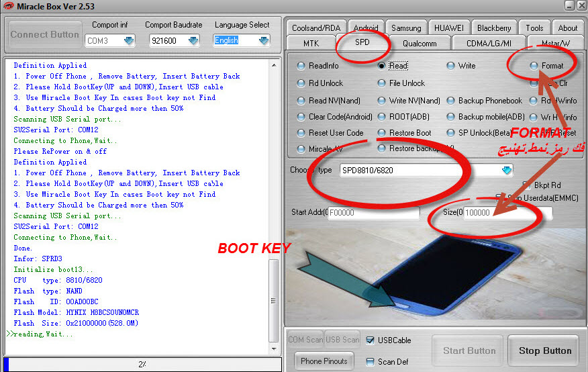Switch to the Android tab
The height and width of the screenshot is (372, 588).
(x=366, y=28)
